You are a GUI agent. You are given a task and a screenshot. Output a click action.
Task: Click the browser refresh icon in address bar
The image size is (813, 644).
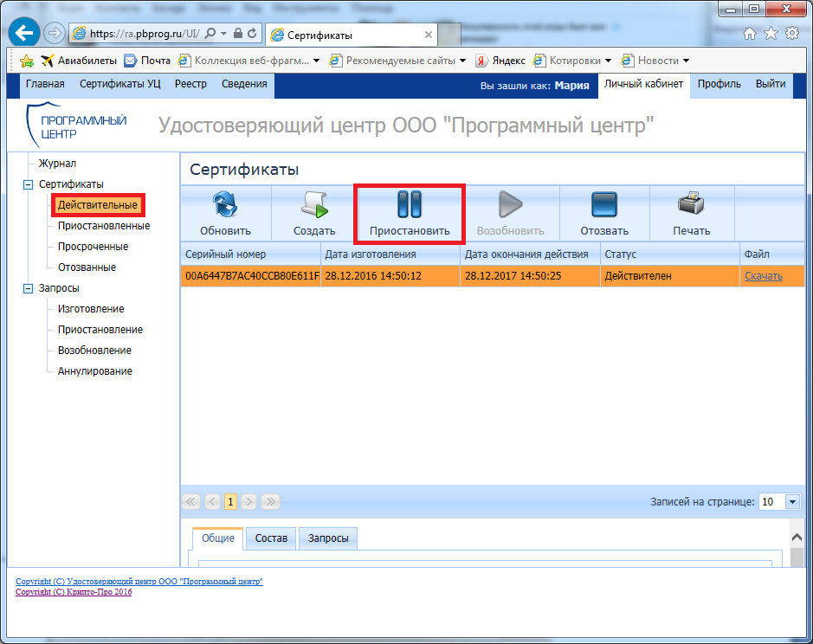pos(252,34)
